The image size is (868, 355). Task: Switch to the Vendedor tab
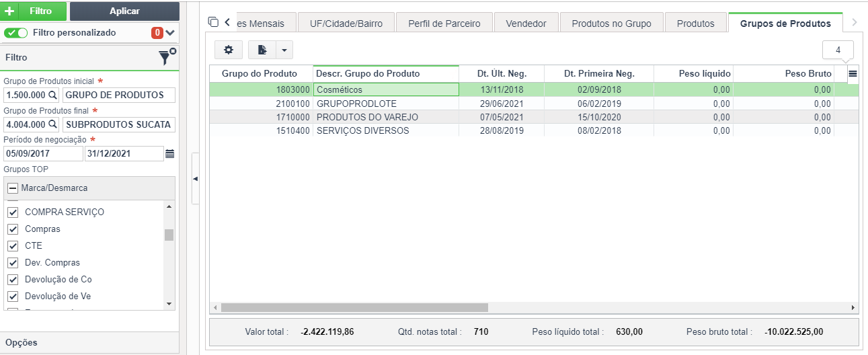coord(526,24)
